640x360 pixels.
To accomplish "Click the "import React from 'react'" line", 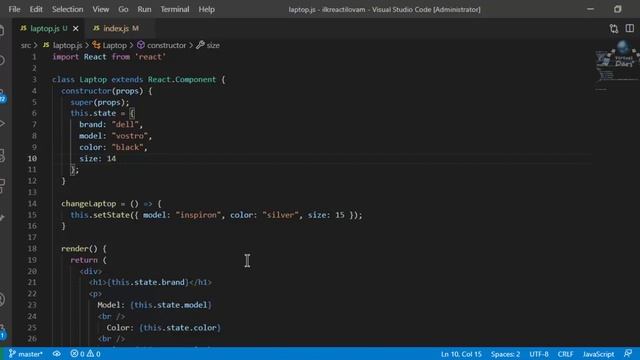I will [x=109, y=57].
